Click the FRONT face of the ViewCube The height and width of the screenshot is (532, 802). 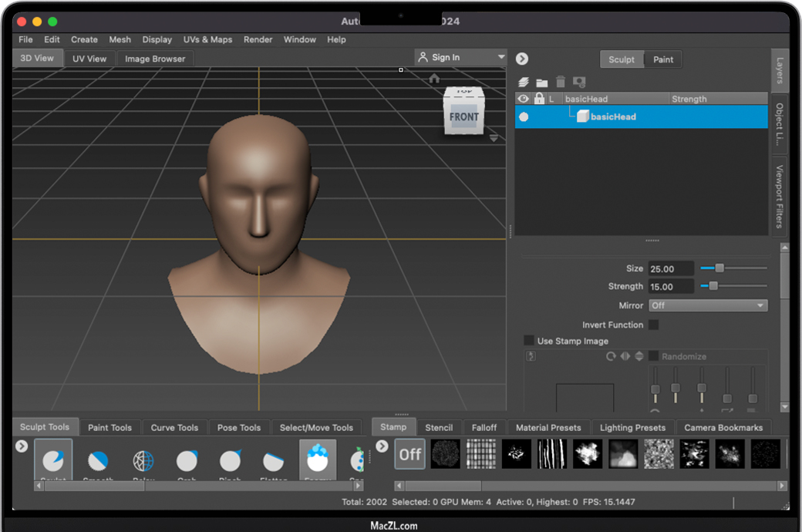[x=464, y=117]
